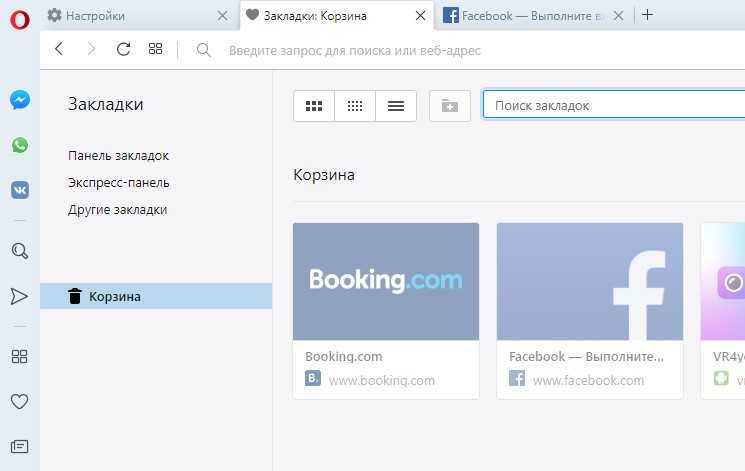
Task: Open personal news icon in sidebar
Action: click(x=19, y=447)
